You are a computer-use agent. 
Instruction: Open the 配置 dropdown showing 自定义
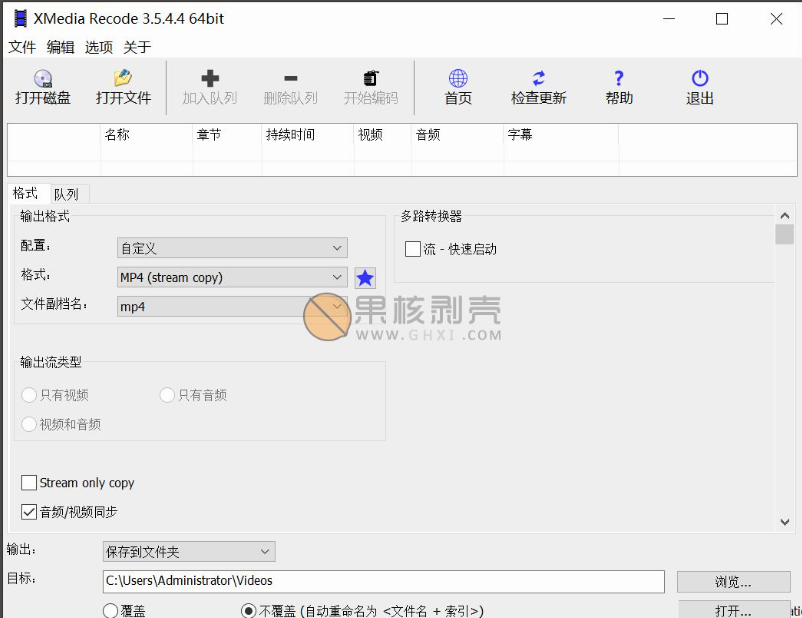232,248
